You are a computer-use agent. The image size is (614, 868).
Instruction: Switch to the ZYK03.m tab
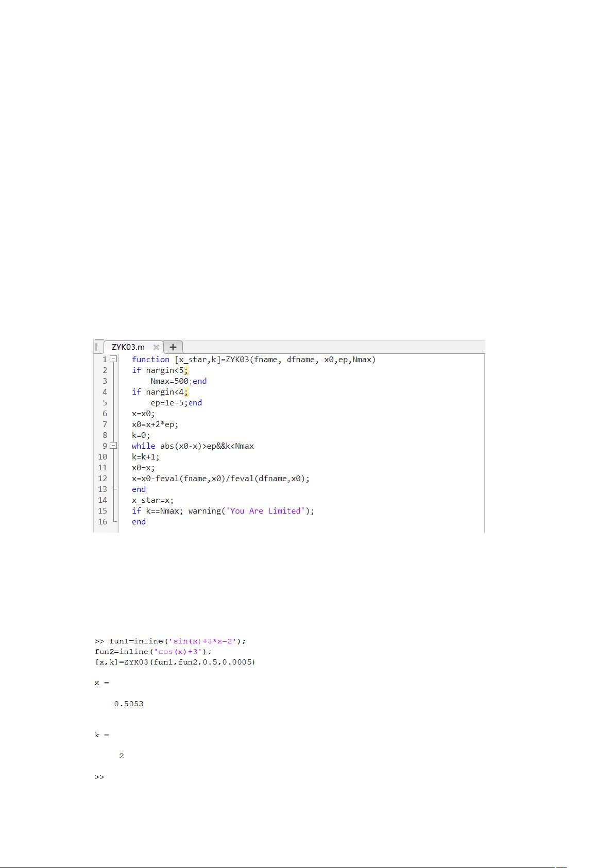128,347
